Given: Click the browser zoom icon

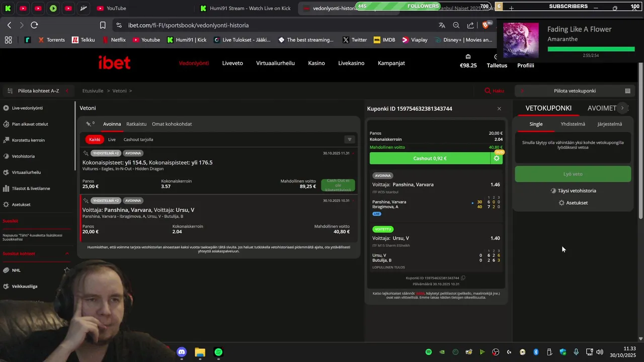Looking at the screenshot, I should tap(456, 25).
